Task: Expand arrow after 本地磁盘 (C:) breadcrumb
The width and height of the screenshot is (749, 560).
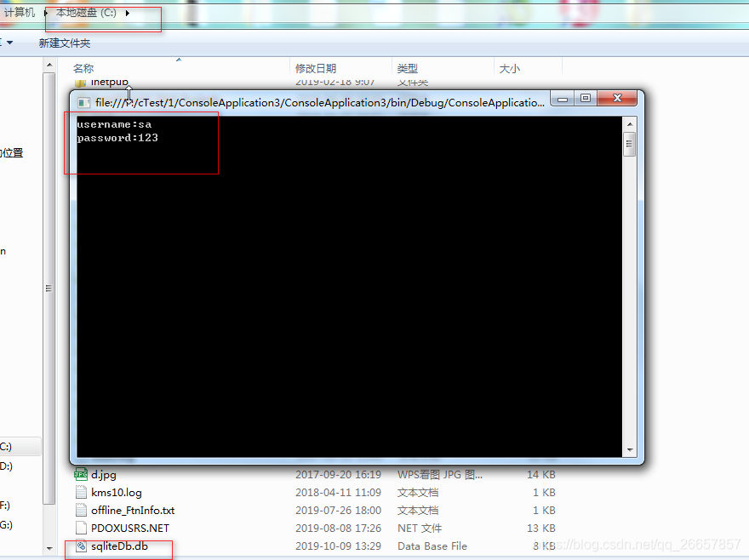Action: coord(128,13)
